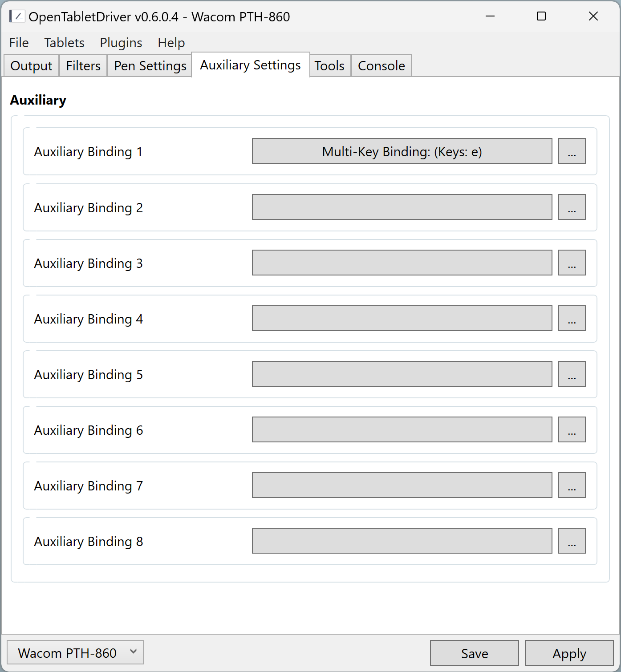This screenshot has height=672, width=621.
Task: Click the empty Auxiliary Binding 4 field
Action: [x=402, y=318]
